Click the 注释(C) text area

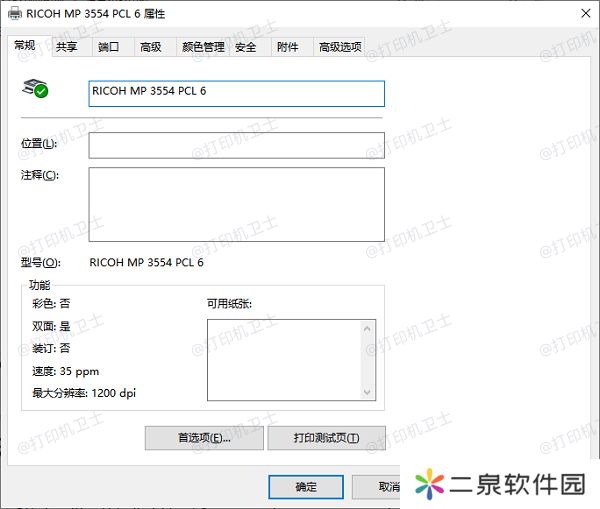[236, 204]
